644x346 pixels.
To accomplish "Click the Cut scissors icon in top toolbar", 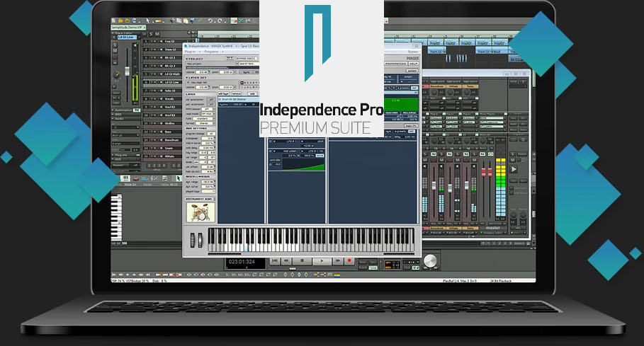I will pos(172,21).
